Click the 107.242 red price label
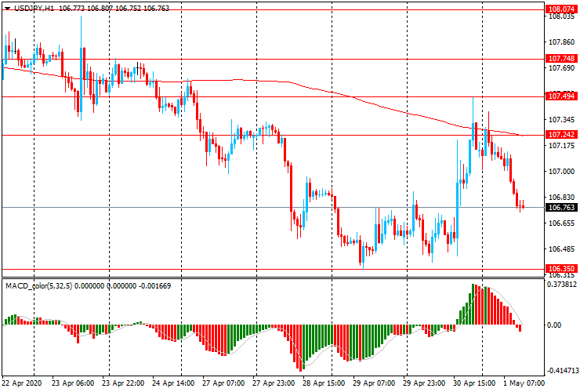Viewport: 580px width, 392px height. click(561, 134)
